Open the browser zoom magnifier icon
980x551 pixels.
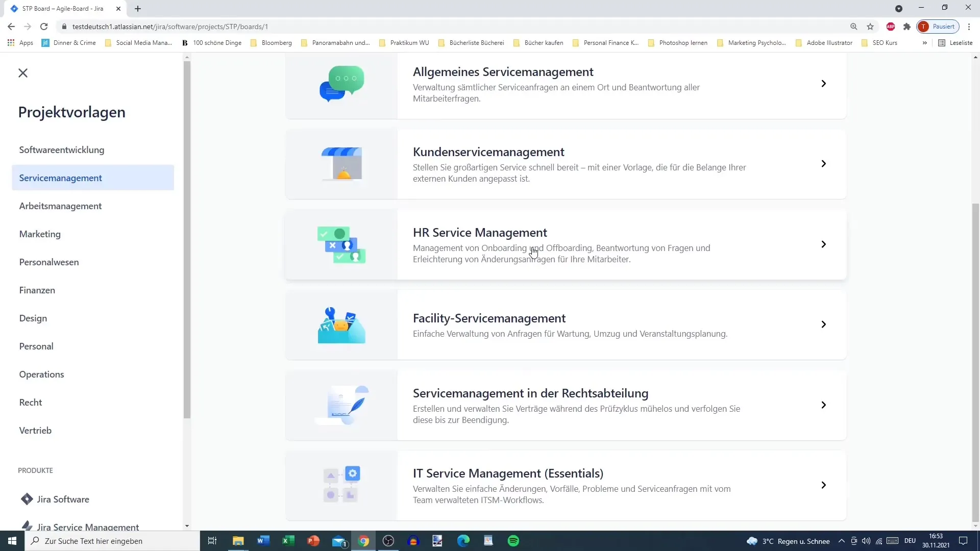coord(853,27)
